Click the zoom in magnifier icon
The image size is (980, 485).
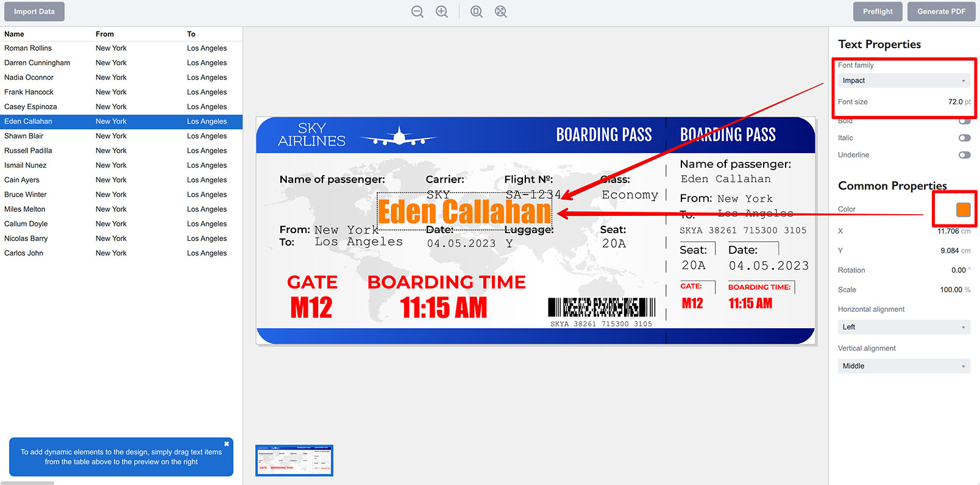pyautogui.click(x=442, y=12)
